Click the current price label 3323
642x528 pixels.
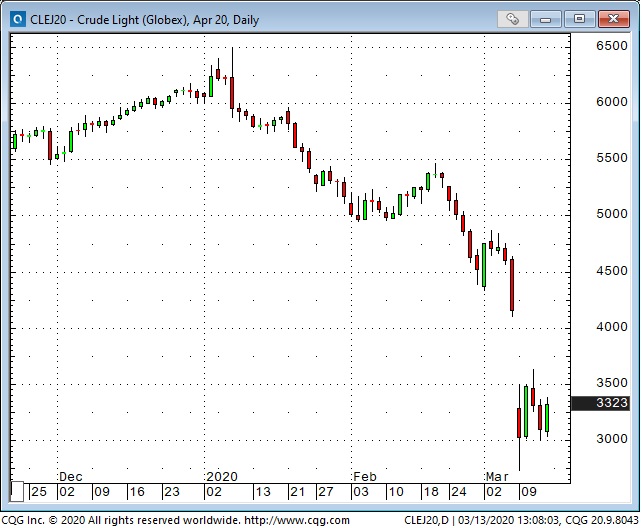click(600, 403)
